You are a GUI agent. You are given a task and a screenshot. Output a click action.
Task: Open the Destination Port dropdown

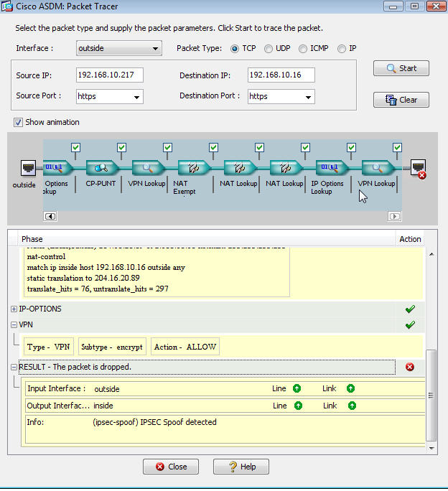click(281, 96)
